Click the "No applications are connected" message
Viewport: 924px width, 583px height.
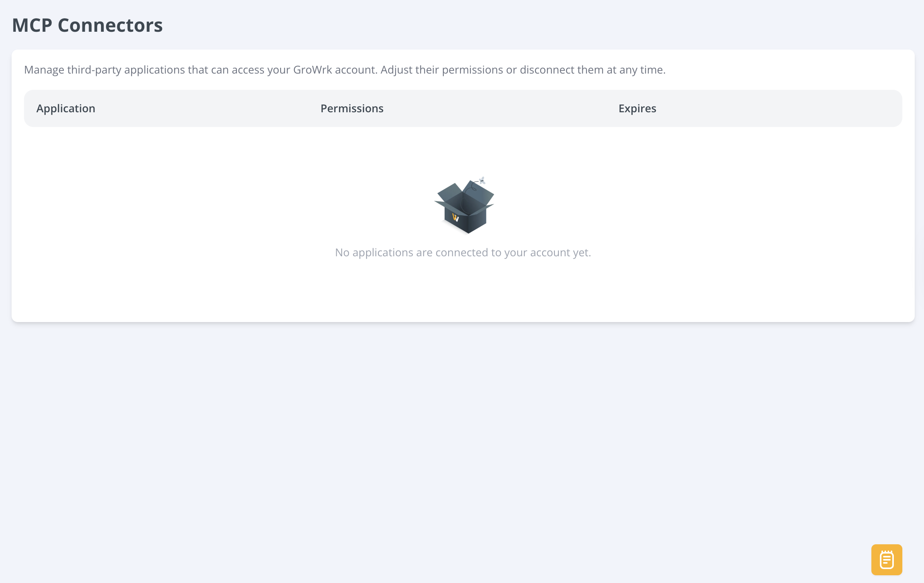click(x=463, y=252)
